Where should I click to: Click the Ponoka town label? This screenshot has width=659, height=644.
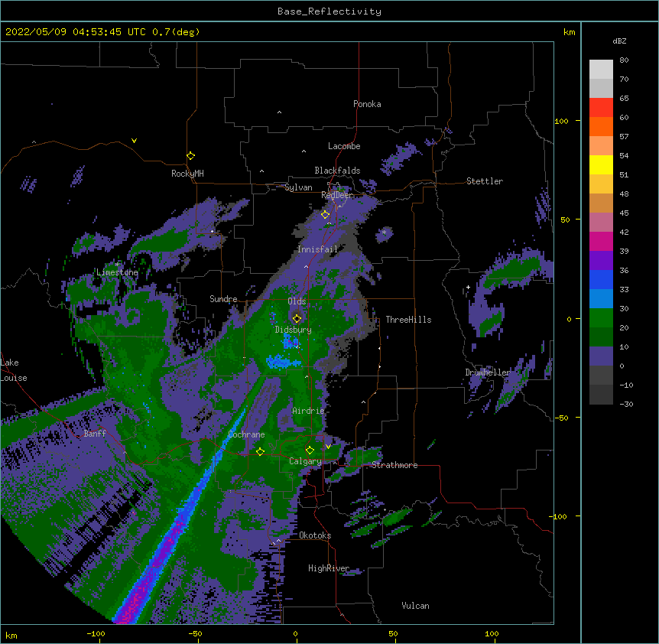[367, 104]
